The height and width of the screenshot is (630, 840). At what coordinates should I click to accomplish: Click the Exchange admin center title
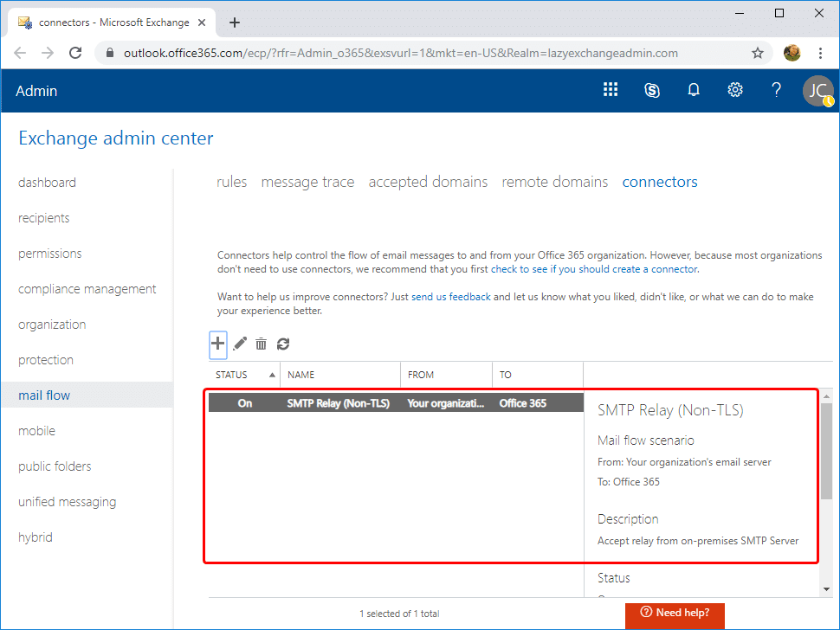[x=116, y=138]
